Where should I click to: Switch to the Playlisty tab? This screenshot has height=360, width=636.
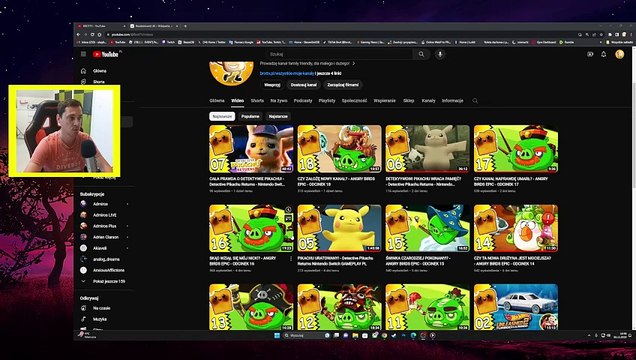coord(327,101)
